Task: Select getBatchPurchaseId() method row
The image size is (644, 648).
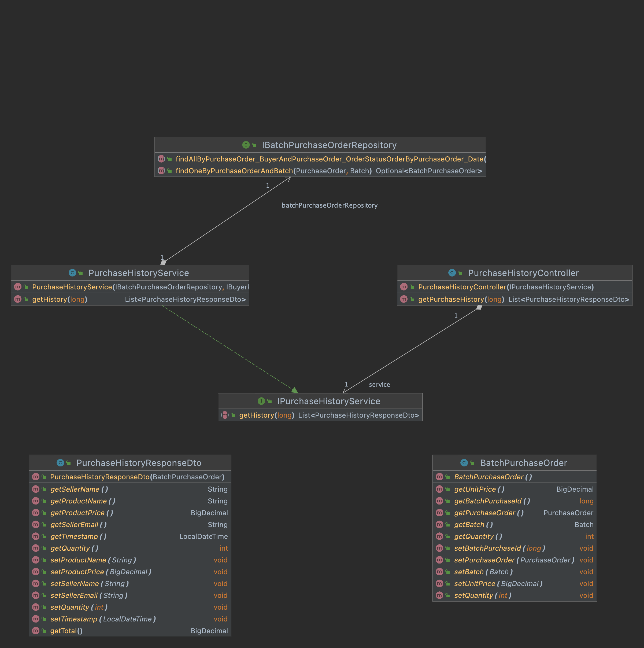Action: (492, 501)
